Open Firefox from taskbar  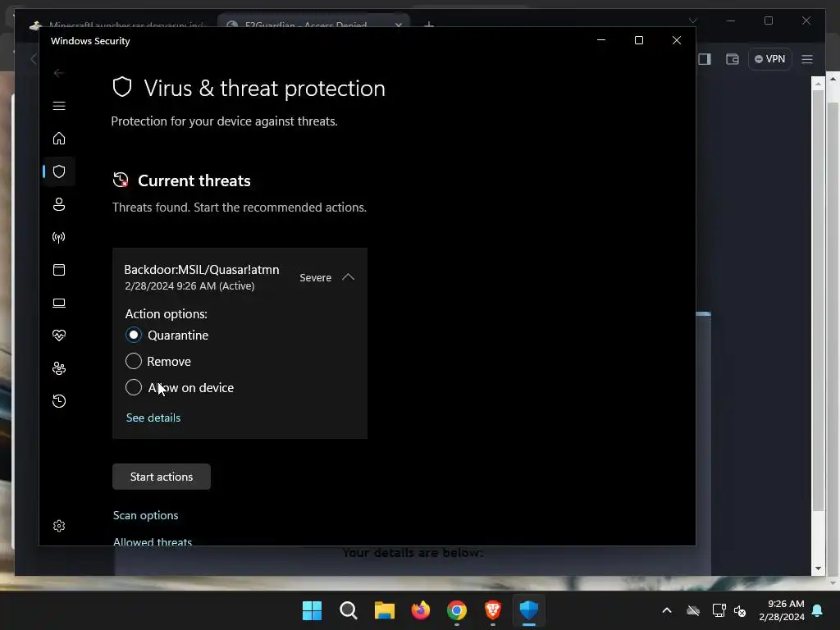[x=421, y=610]
